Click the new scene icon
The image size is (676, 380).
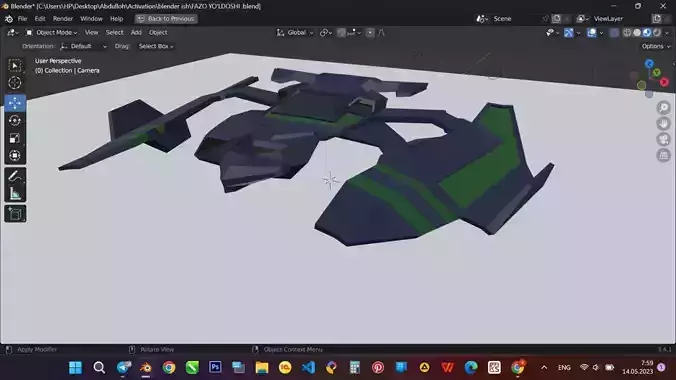(556, 19)
